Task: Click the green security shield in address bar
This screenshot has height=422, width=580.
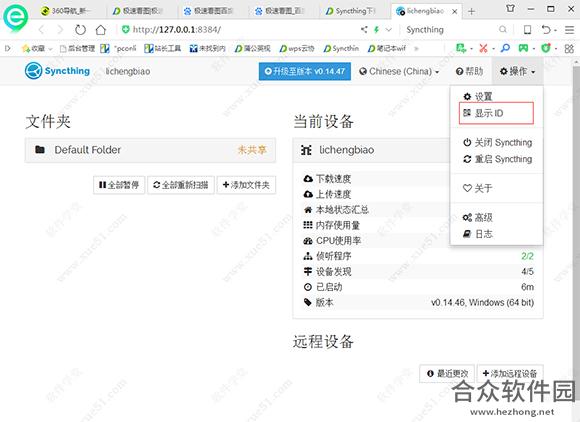Action: pyautogui.click(x=126, y=29)
